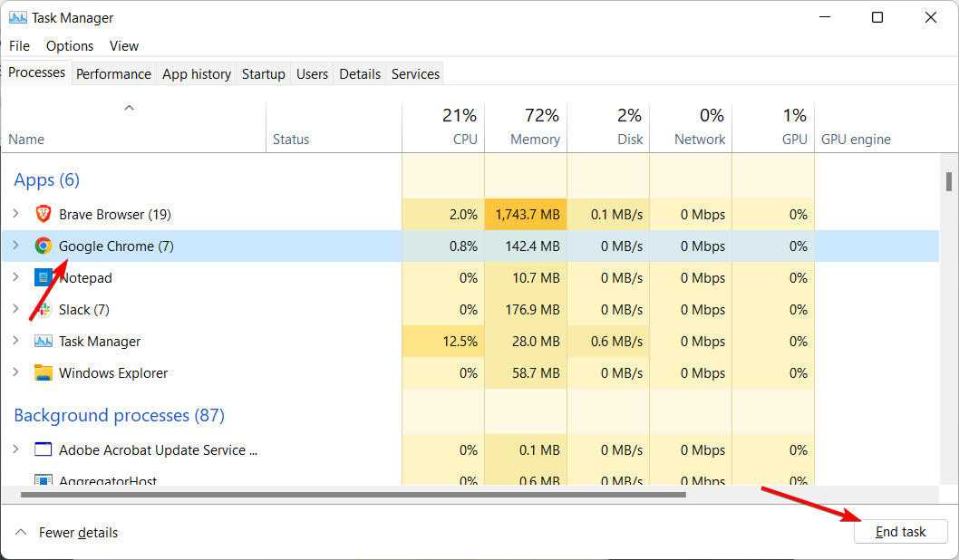Expand the Google Chrome process group
Screen dimensions: 959x560
pyautogui.click(x=16, y=246)
